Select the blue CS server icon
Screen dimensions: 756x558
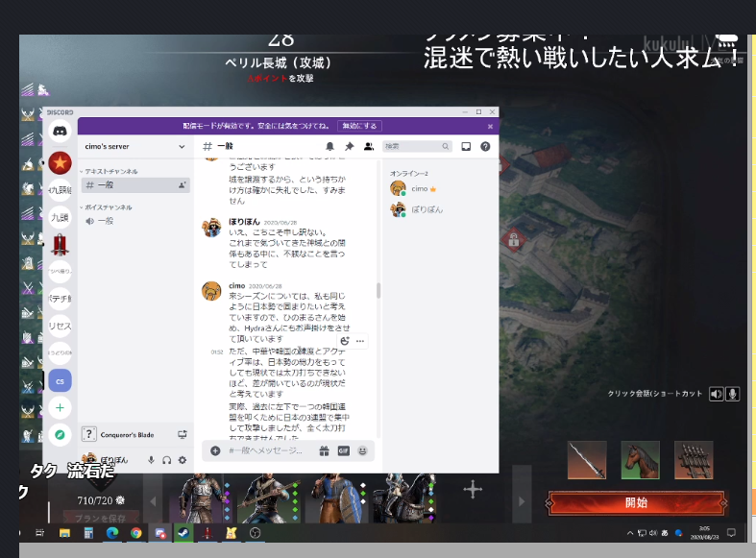[x=60, y=380]
